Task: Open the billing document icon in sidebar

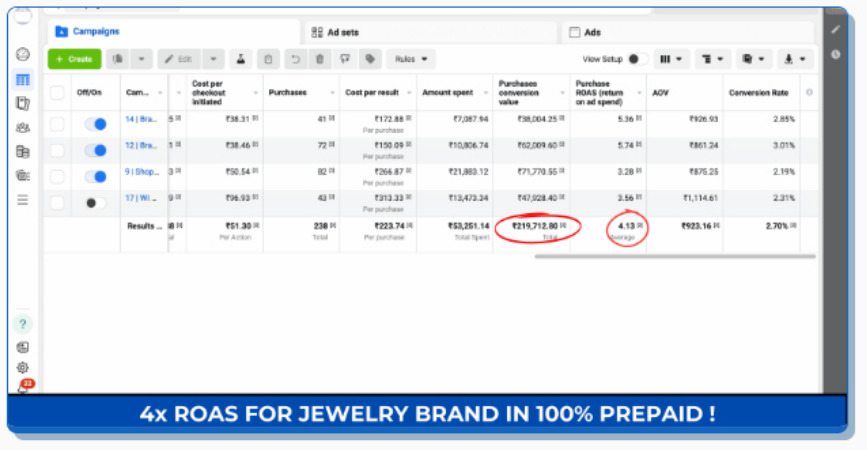Action: (x=23, y=151)
